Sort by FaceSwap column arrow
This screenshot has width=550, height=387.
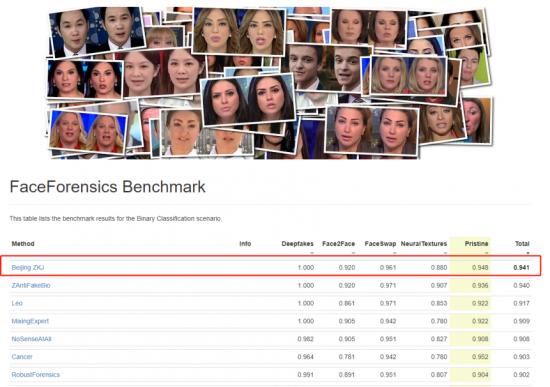point(394,253)
